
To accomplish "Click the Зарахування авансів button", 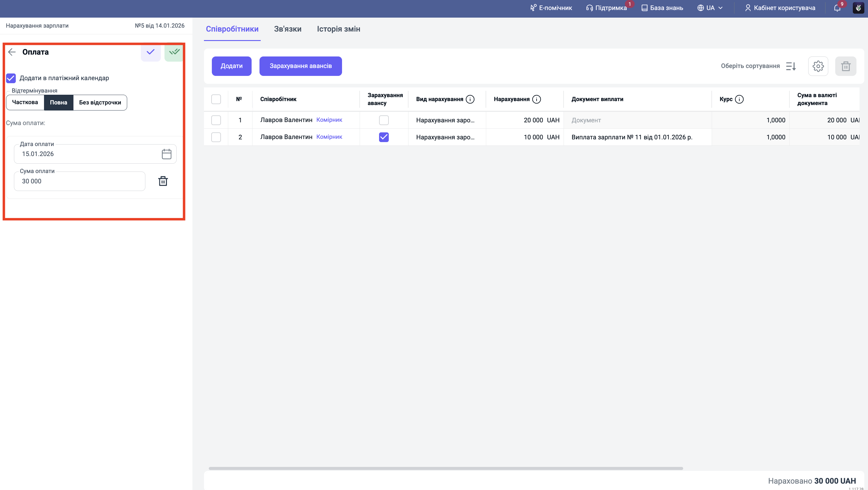I will 300,66.
